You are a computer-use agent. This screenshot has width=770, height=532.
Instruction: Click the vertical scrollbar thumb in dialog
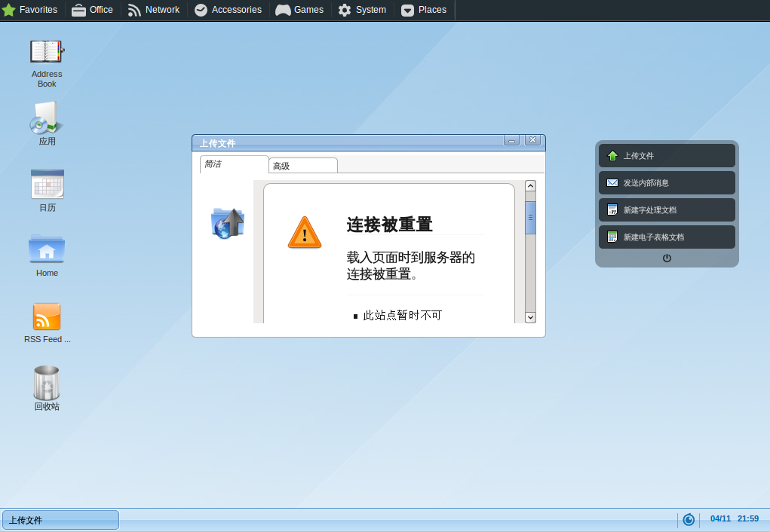pos(530,218)
